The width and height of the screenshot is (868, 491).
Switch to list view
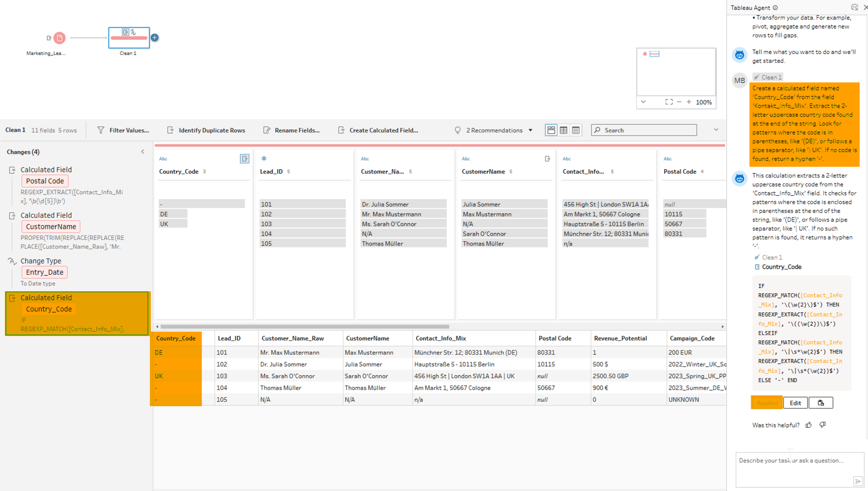(x=576, y=130)
